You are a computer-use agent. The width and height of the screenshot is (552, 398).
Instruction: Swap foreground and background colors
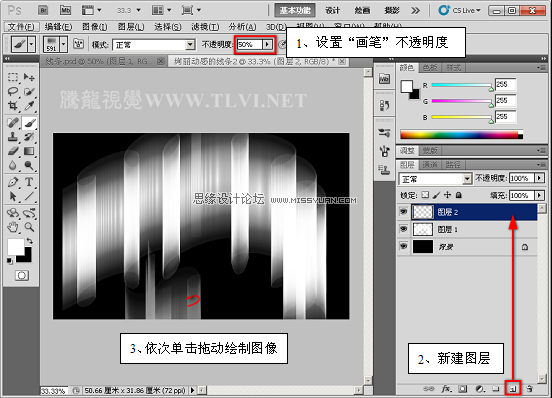tap(30, 241)
